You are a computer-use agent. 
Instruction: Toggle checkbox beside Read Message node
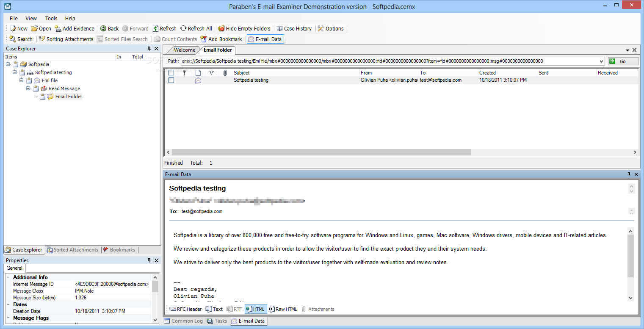coord(36,88)
